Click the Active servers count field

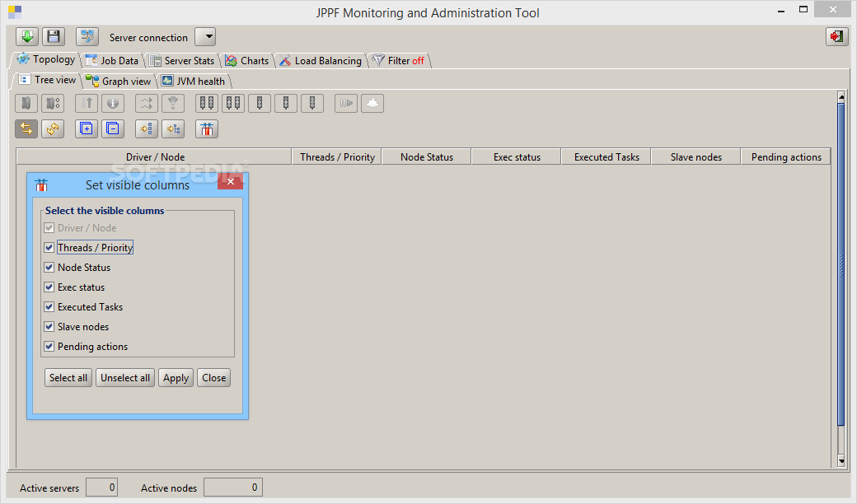(x=101, y=487)
